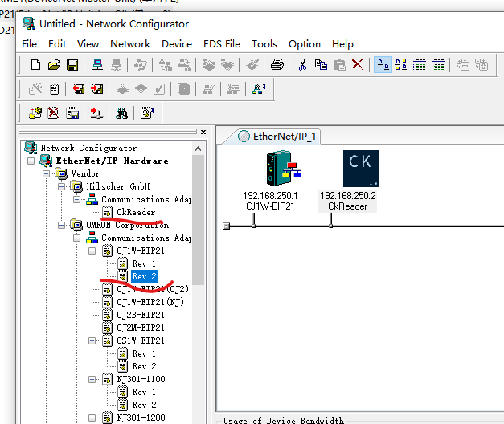Viewport: 504px width, 424px height.
Task: Open the File menu
Action: point(29,43)
